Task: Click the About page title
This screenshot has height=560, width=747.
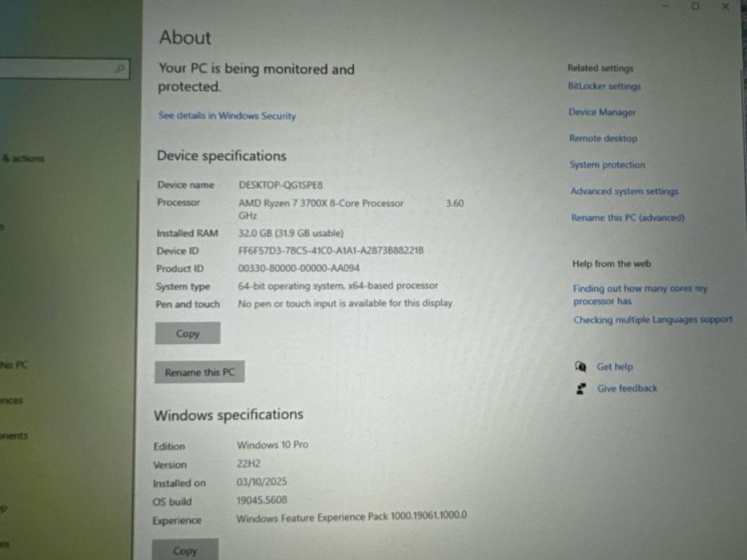Action: pos(185,37)
